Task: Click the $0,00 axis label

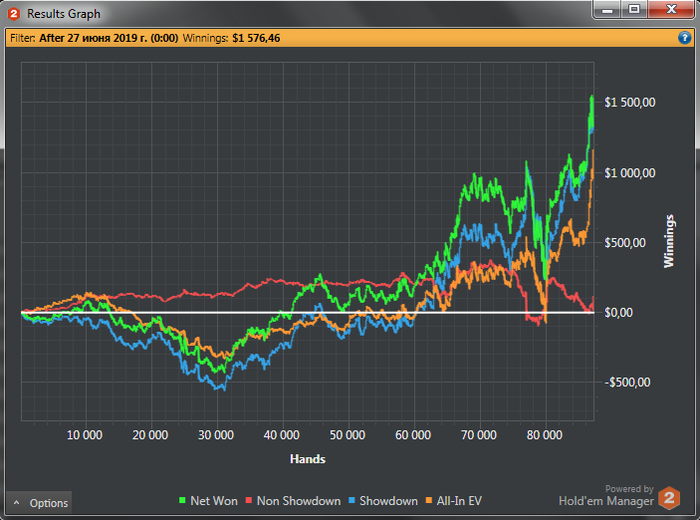Action: 618,312
